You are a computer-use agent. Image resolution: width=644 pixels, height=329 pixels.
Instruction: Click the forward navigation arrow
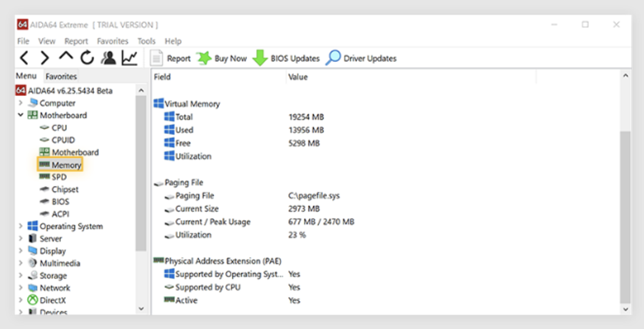(45, 58)
